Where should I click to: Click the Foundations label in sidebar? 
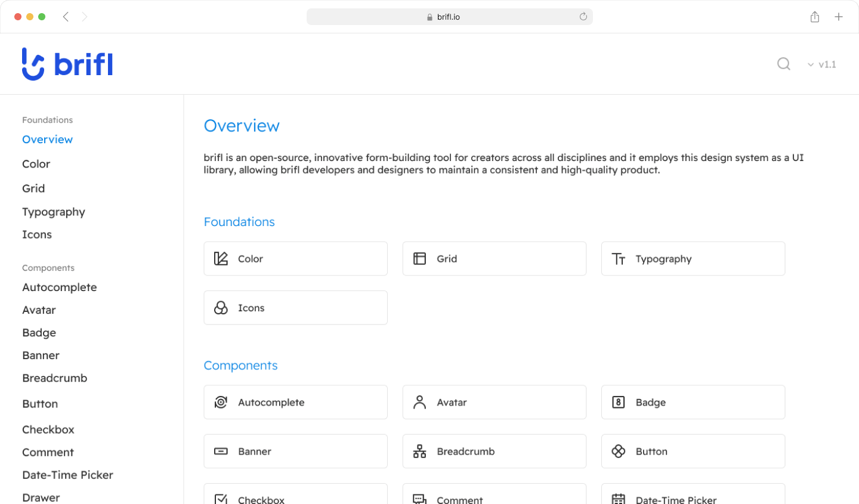tap(47, 120)
